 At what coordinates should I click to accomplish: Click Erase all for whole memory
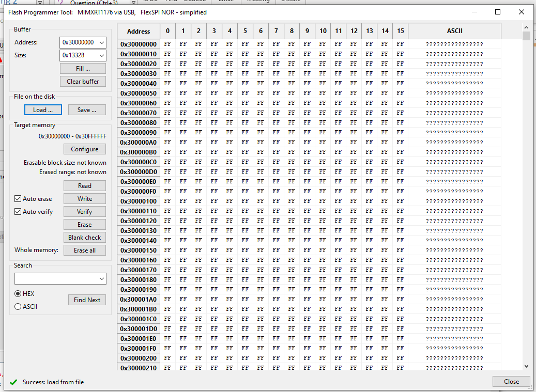coord(84,250)
